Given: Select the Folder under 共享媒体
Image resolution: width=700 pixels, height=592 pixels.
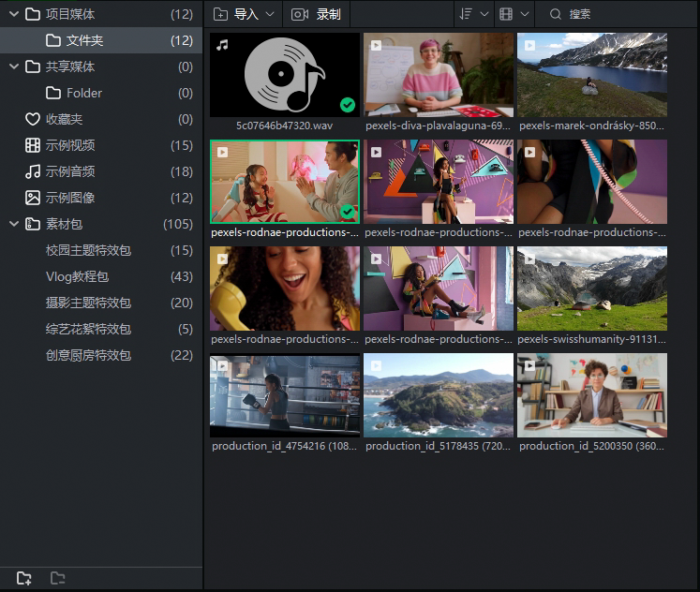Looking at the screenshot, I should point(84,93).
